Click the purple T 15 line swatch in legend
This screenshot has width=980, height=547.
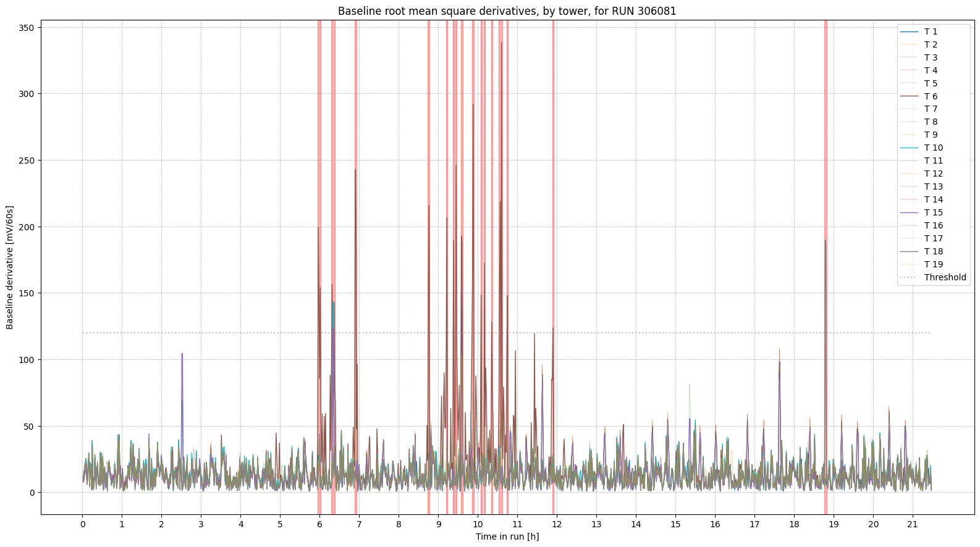point(909,212)
